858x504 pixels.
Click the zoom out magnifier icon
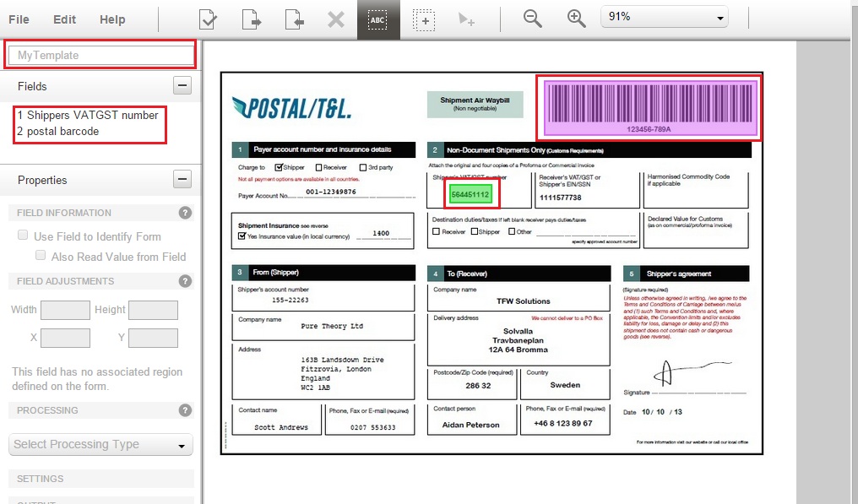click(533, 19)
